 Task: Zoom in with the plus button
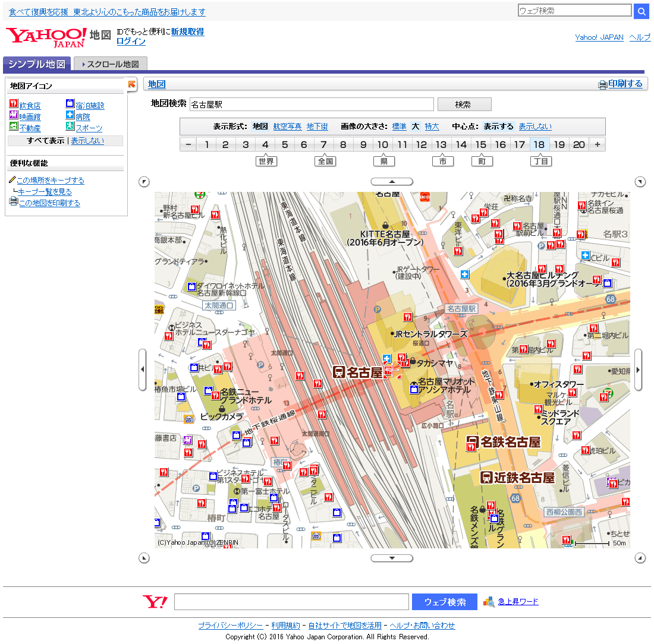point(598,144)
